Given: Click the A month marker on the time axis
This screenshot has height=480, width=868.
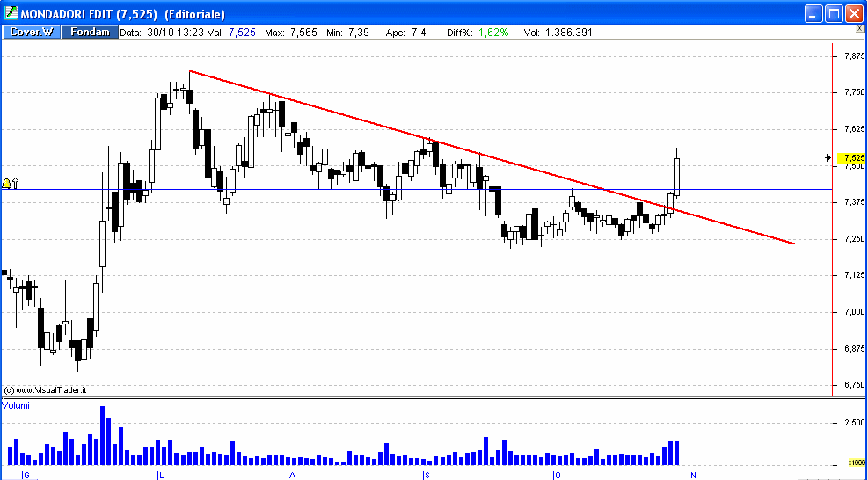Looking at the screenshot, I should pos(291,475).
